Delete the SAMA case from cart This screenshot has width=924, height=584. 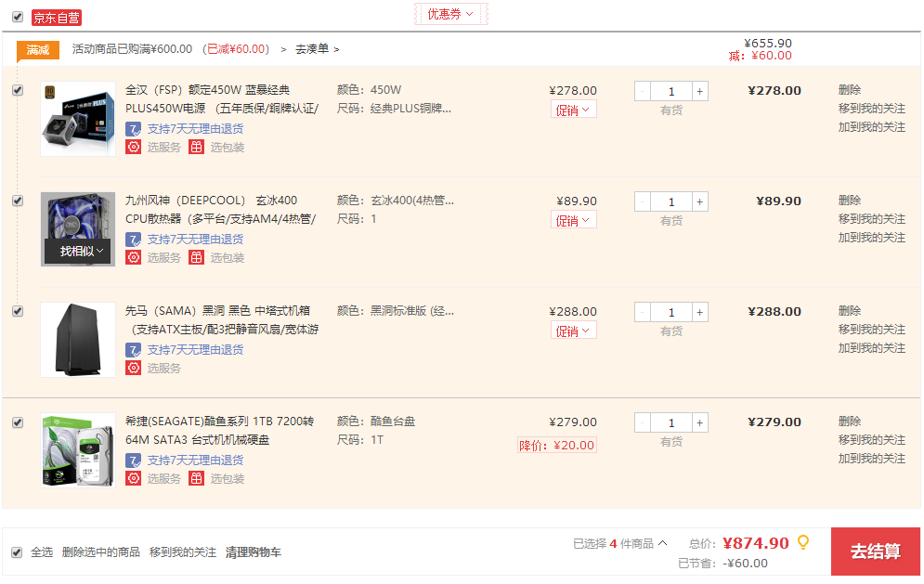coord(849,310)
